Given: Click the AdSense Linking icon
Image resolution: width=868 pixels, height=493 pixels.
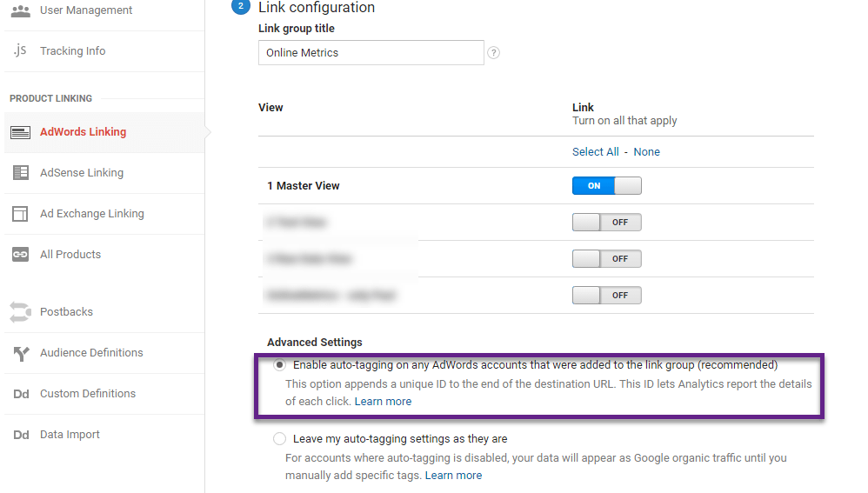Looking at the screenshot, I should point(21,173).
